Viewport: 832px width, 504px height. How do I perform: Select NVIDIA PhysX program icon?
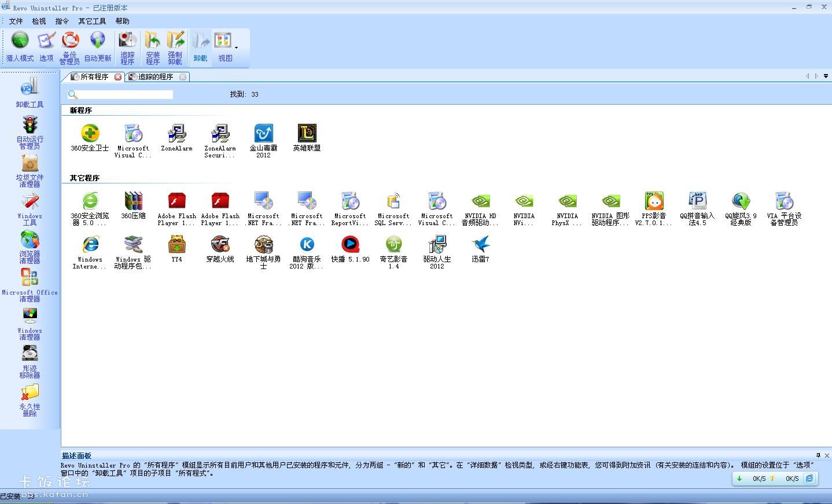point(567,209)
